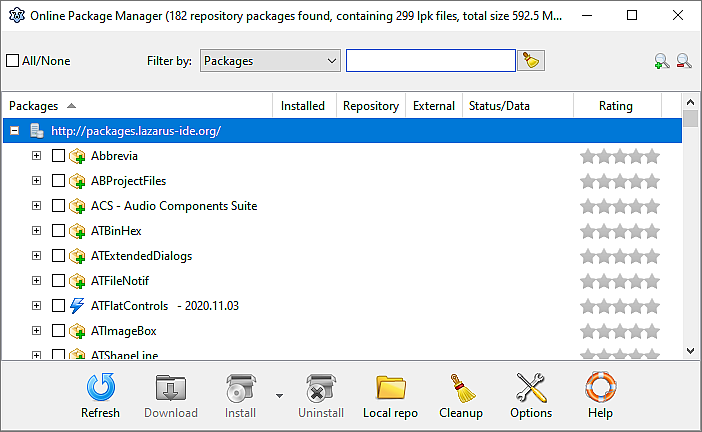702x432 pixels.
Task: Toggle the All/None checkbox
Action: pos(13,61)
